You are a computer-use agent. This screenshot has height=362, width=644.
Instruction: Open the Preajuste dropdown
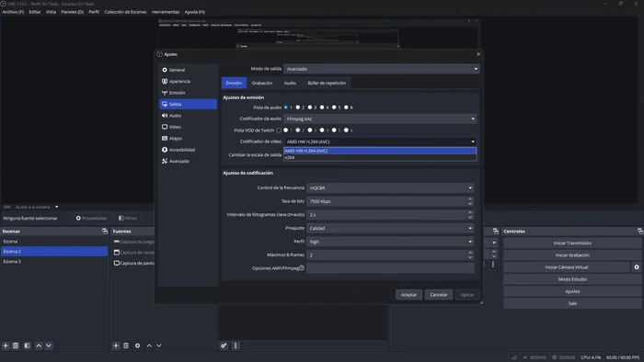click(x=390, y=229)
